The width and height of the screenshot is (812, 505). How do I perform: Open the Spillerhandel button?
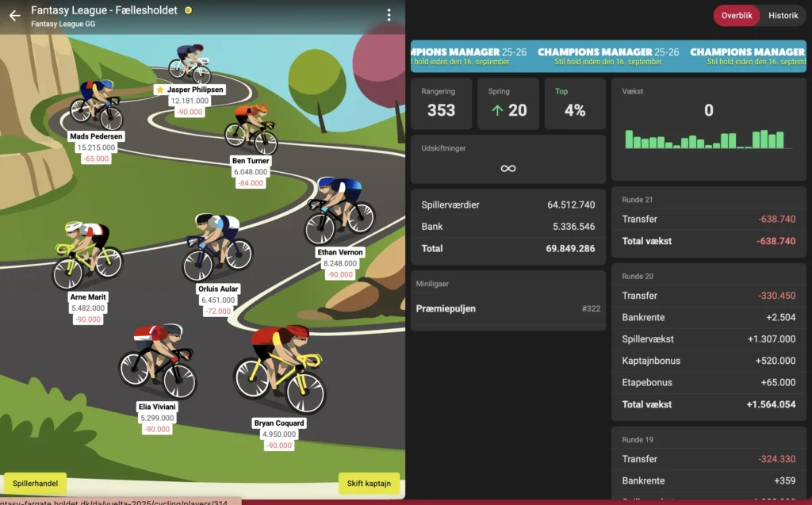coord(35,484)
